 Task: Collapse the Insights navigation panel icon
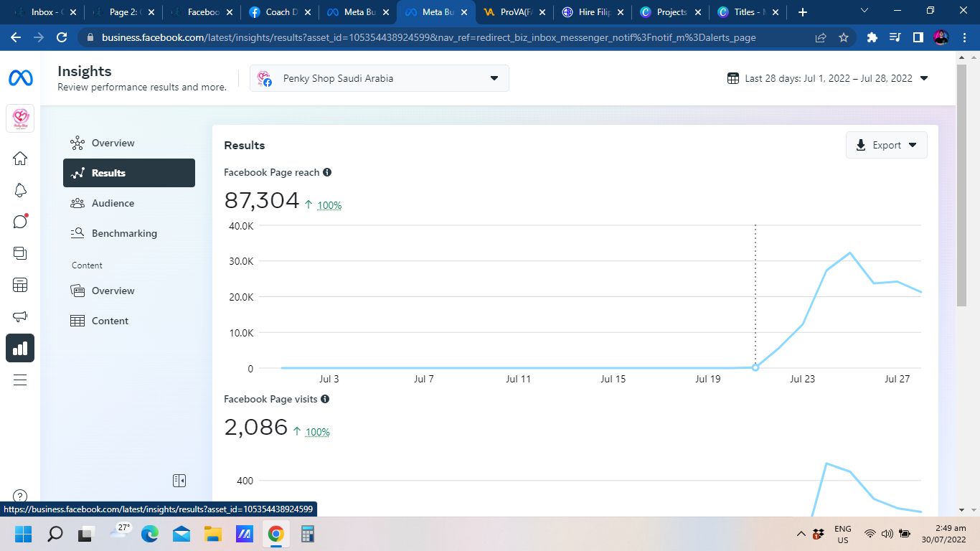point(179,480)
